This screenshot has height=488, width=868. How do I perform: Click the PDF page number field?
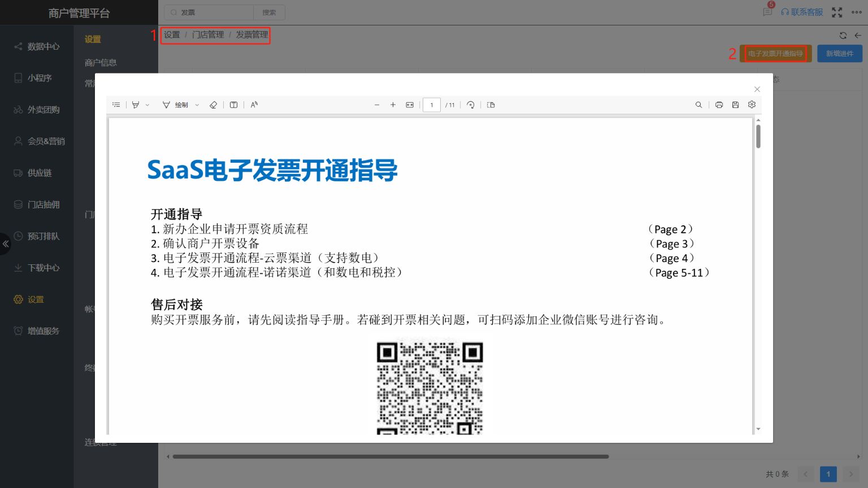(432, 104)
